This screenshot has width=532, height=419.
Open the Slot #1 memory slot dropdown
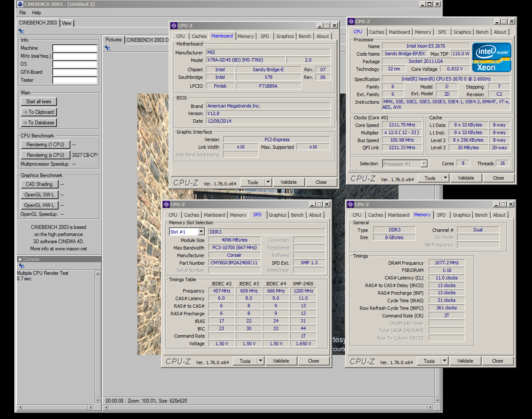(201, 232)
